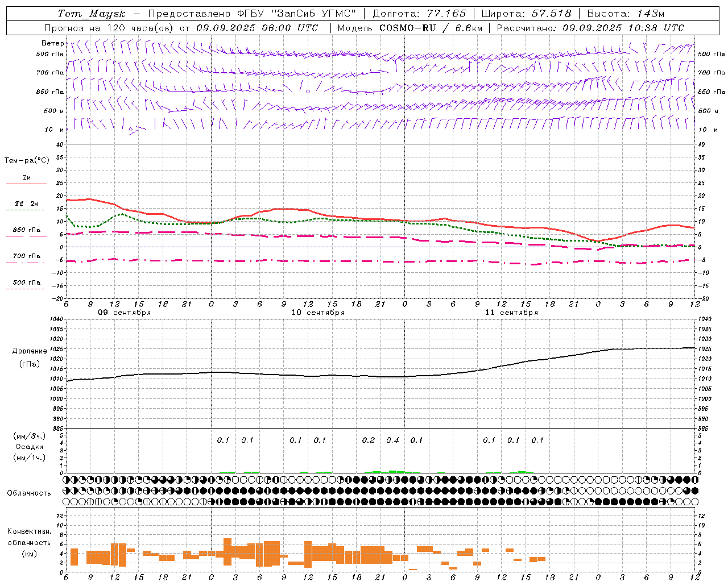Image resolution: width=728 pixels, height=582 pixels.
Task: Click the Высота: 143м value
Action: [626, 14]
